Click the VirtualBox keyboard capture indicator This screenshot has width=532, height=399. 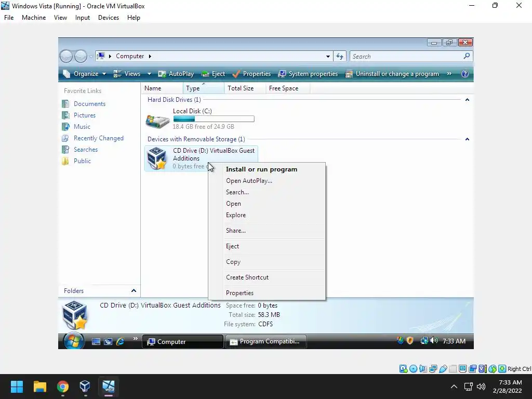point(502,369)
